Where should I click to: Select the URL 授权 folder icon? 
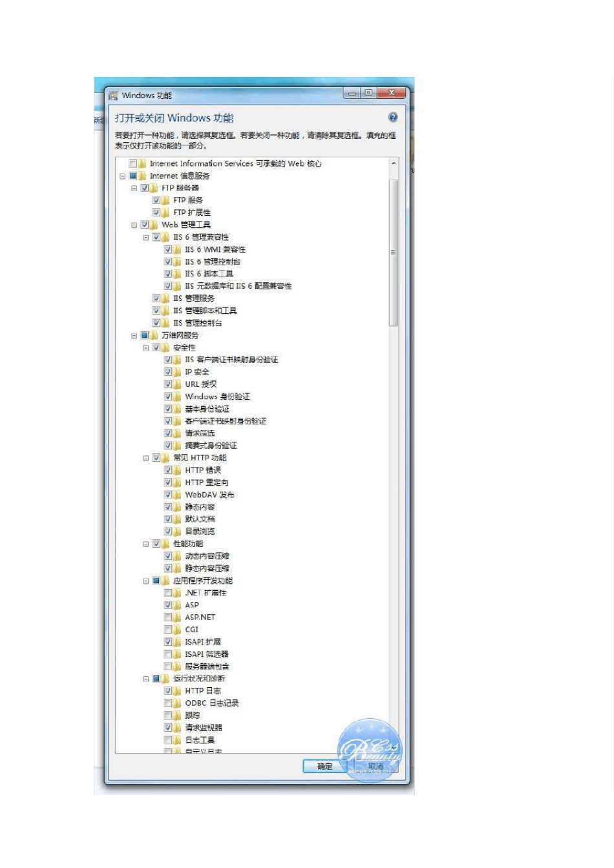click(177, 384)
